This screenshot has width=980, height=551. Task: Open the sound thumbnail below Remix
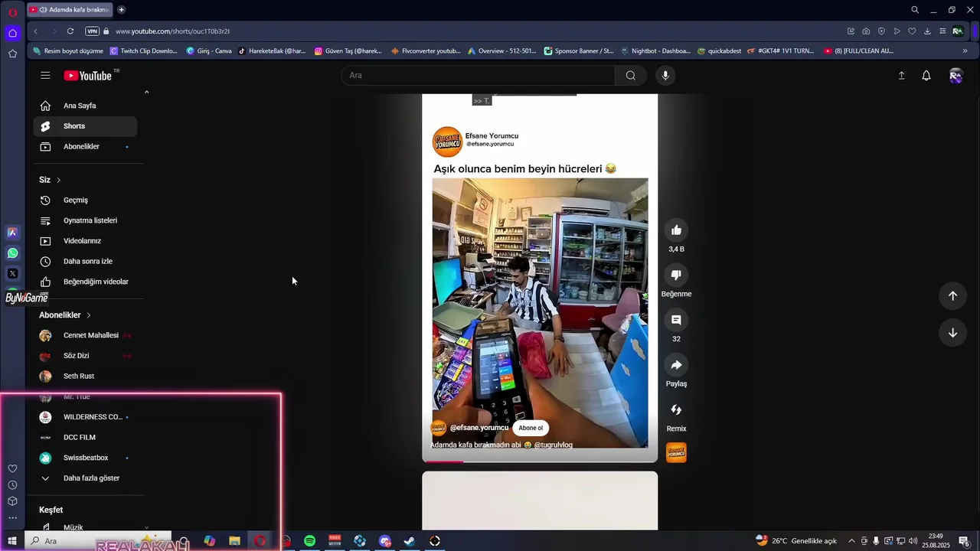tap(676, 452)
